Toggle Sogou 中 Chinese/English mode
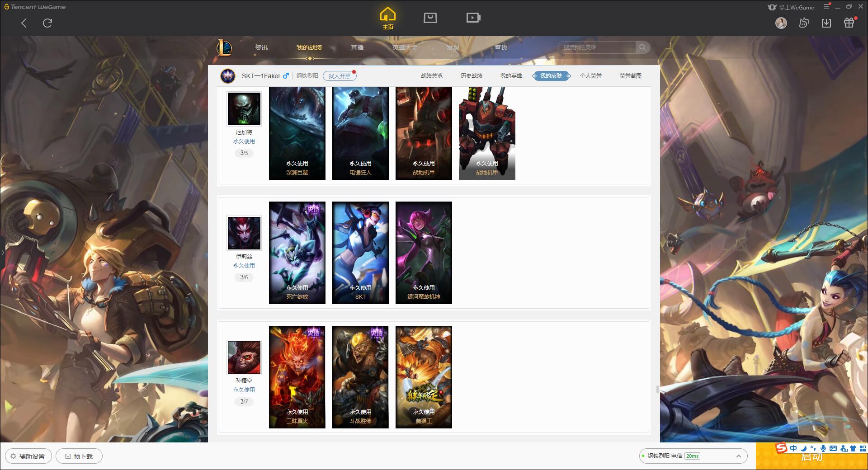The image size is (868, 470). pyautogui.click(x=793, y=448)
